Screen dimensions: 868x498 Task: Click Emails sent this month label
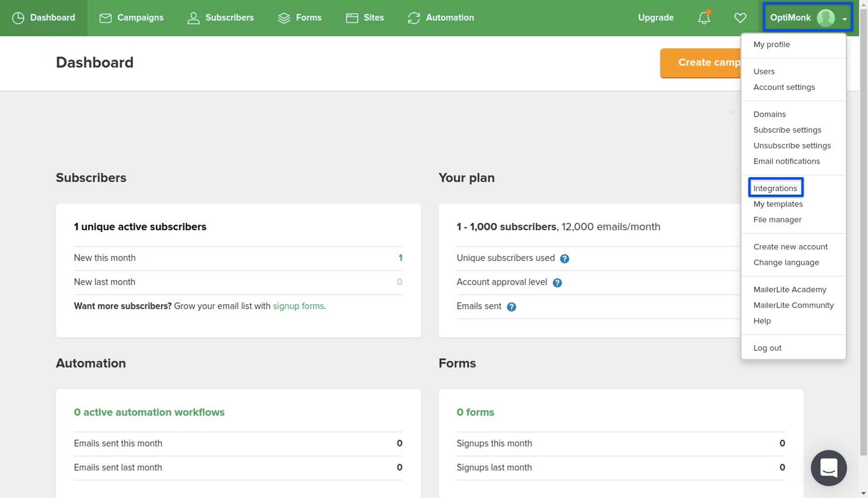click(118, 443)
